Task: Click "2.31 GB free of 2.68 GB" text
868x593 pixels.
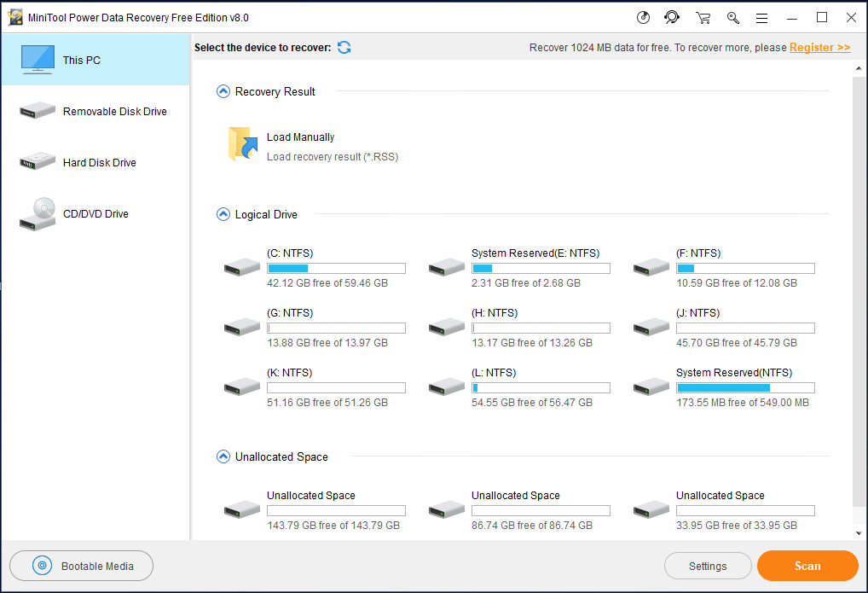Action: point(526,283)
